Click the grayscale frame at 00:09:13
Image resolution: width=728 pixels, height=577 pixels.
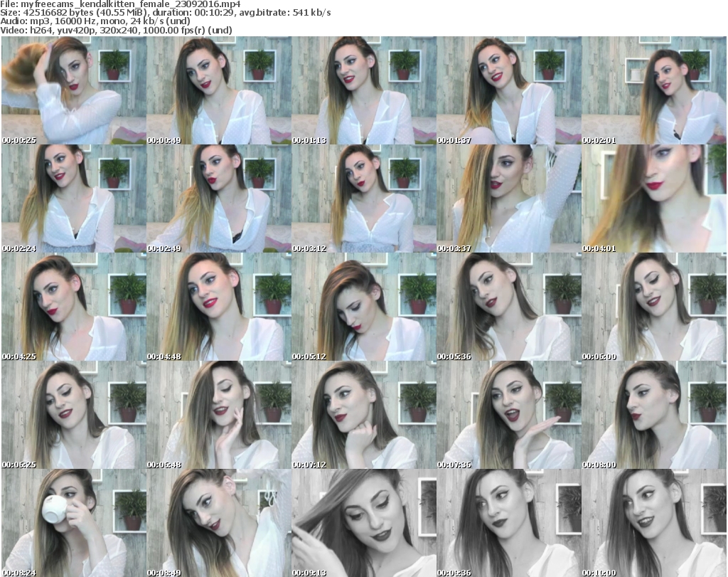tap(363, 523)
